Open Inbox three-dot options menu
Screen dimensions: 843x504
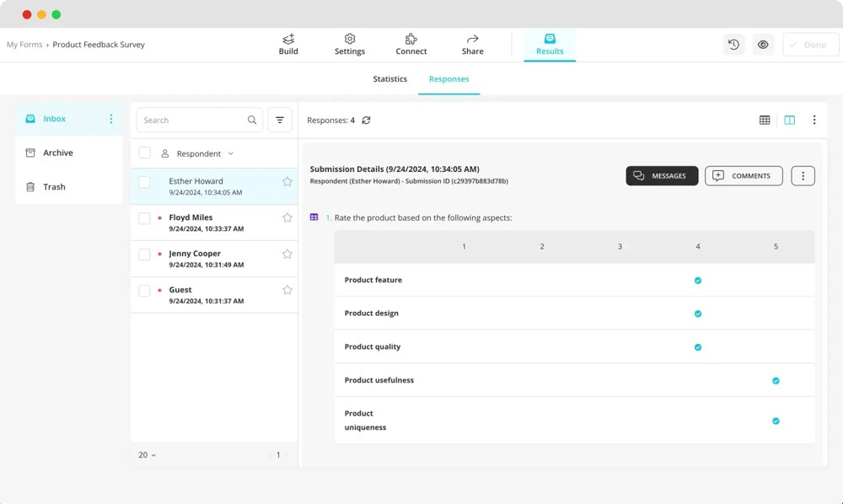pos(111,119)
